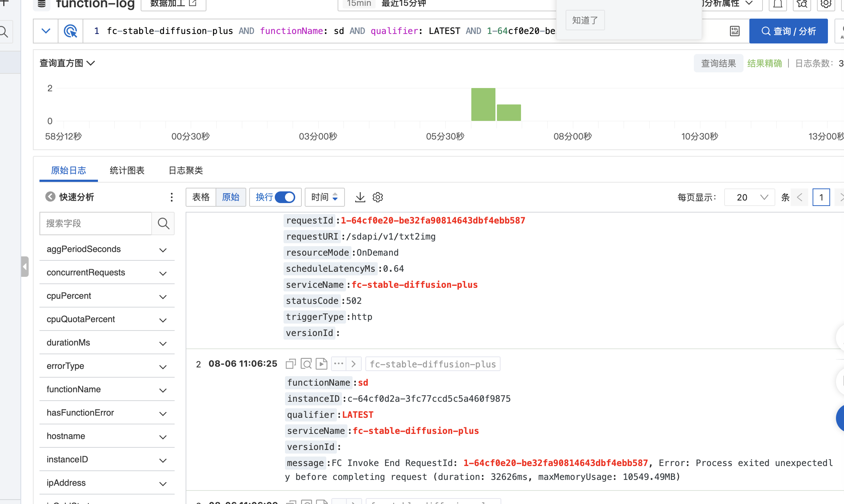This screenshot has width=844, height=504.
Task: Click the 搜索字段 field search input
Action: tap(95, 223)
